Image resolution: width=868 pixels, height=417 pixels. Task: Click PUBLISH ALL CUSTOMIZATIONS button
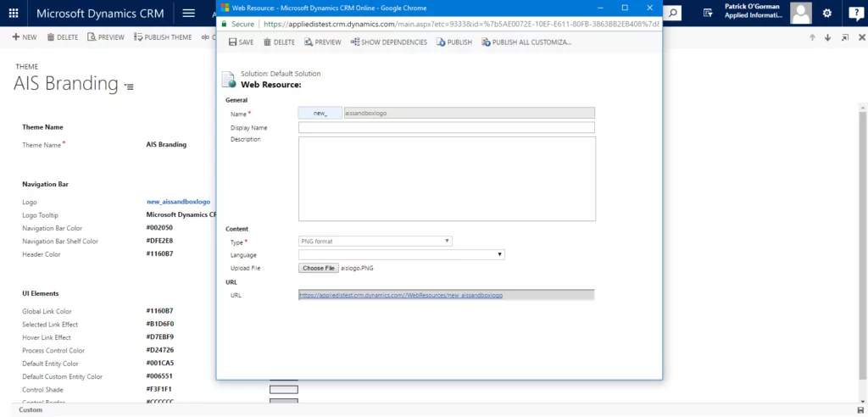point(526,42)
